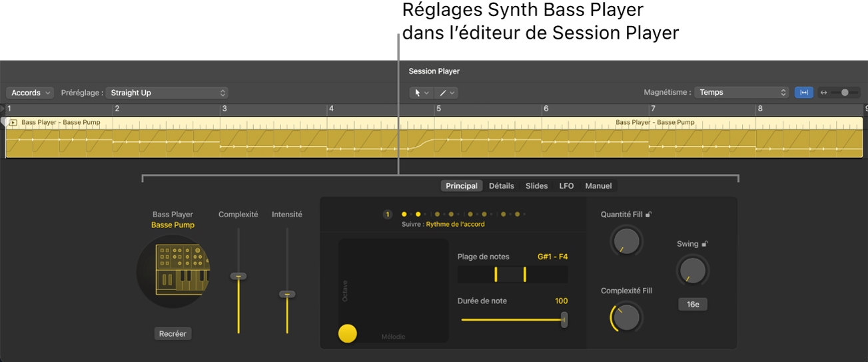The width and height of the screenshot is (868, 362).
Task: Open the Préréglage Straight Up menu
Action: 167,93
